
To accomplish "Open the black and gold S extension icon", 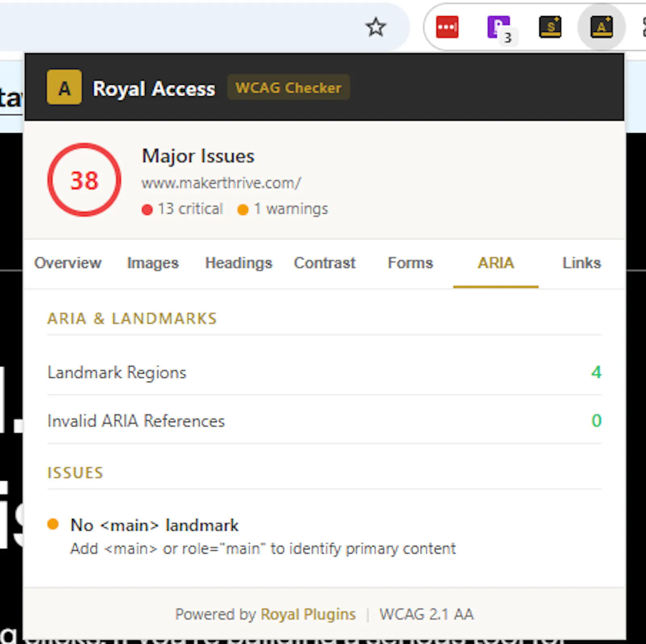I will [550, 27].
